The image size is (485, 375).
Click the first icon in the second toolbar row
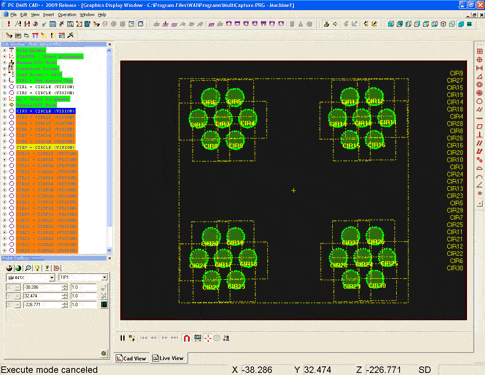[x=9, y=35]
